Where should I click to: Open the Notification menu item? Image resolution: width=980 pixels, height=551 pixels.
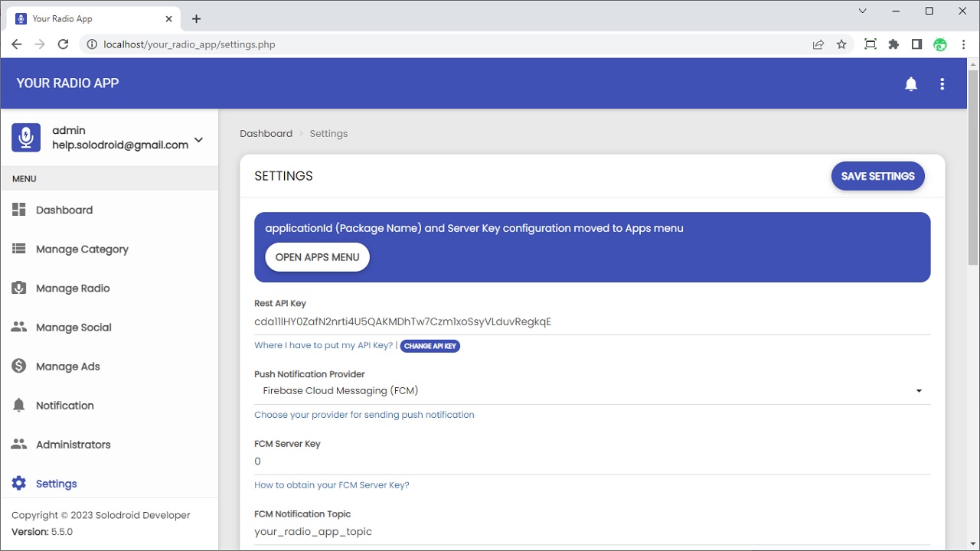coord(64,406)
